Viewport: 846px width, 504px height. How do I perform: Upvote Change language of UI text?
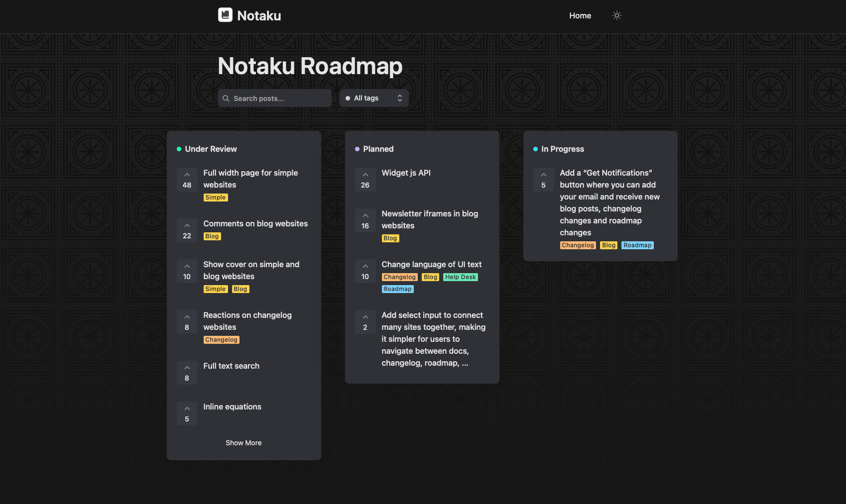(x=365, y=271)
